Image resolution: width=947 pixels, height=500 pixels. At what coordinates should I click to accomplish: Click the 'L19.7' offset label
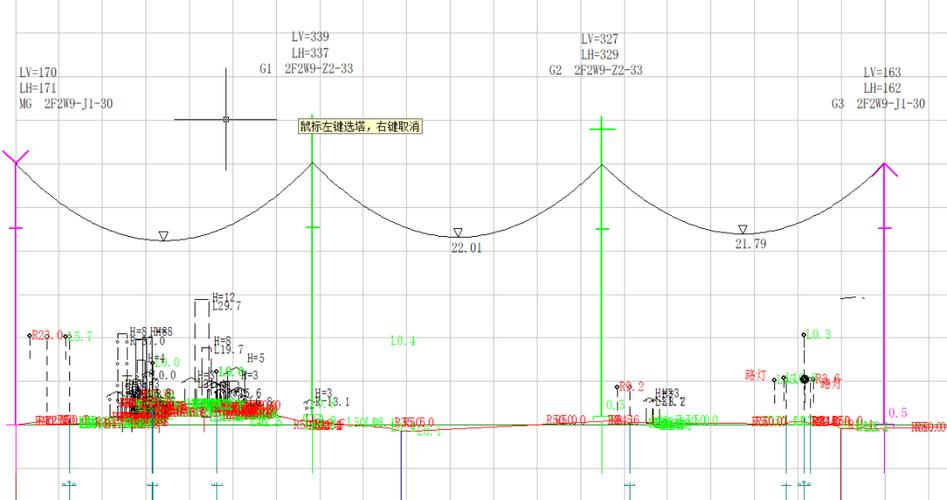229,350
